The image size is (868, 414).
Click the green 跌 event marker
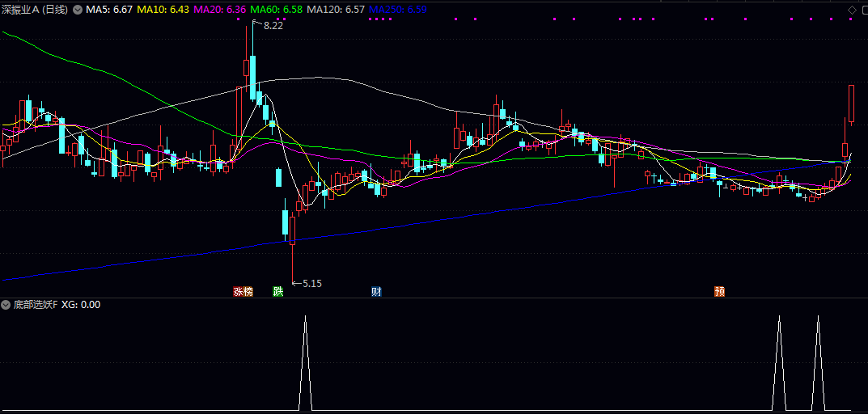coord(278,291)
